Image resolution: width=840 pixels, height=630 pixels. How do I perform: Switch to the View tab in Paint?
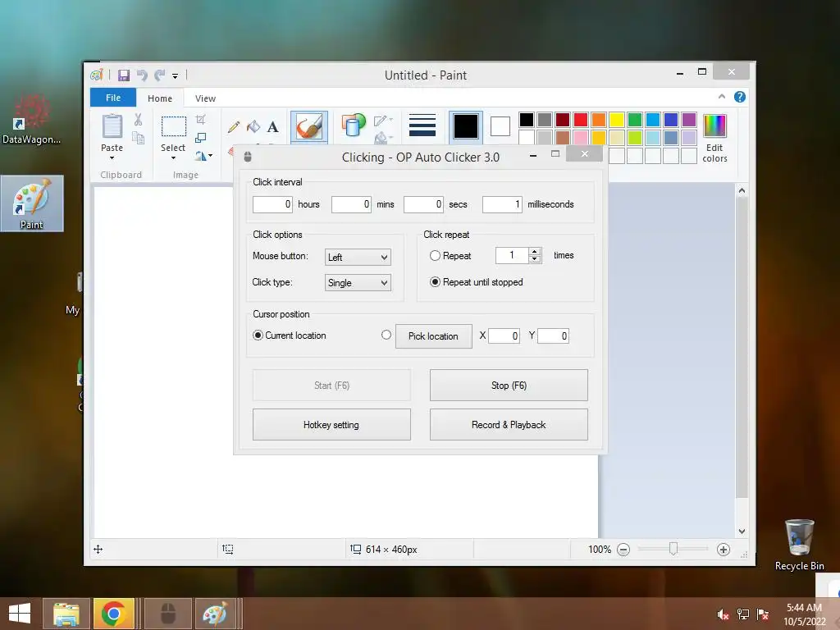click(205, 98)
